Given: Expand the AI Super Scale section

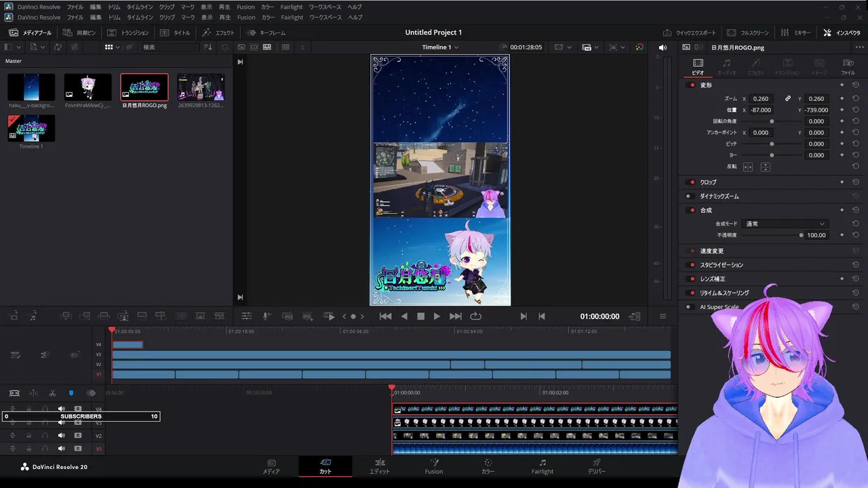Looking at the screenshot, I should point(719,307).
